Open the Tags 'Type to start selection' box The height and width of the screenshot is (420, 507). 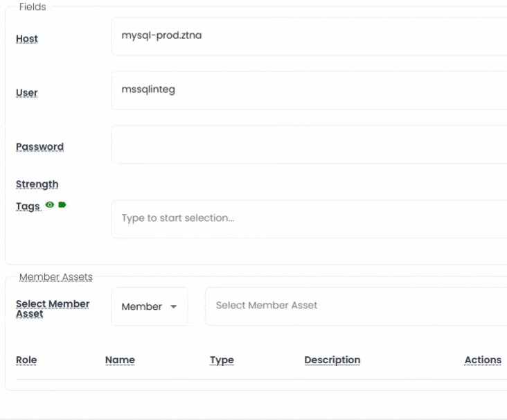coord(309,219)
